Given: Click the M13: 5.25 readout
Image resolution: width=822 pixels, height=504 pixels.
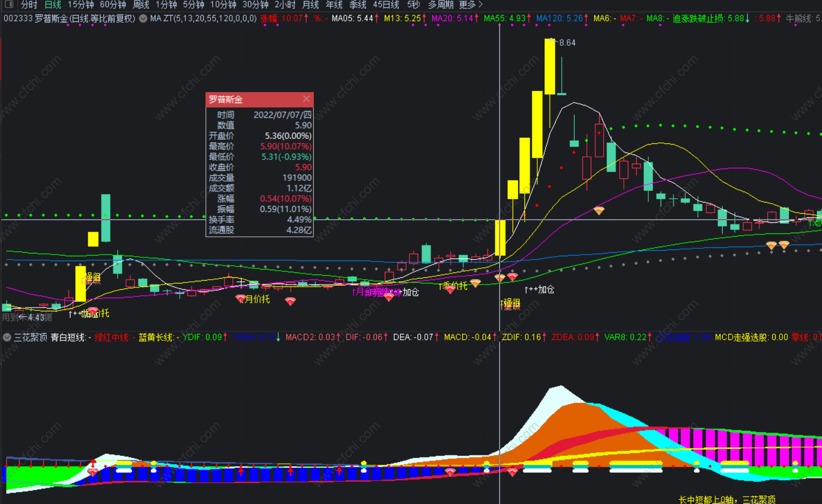Looking at the screenshot, I should (405, 18).
